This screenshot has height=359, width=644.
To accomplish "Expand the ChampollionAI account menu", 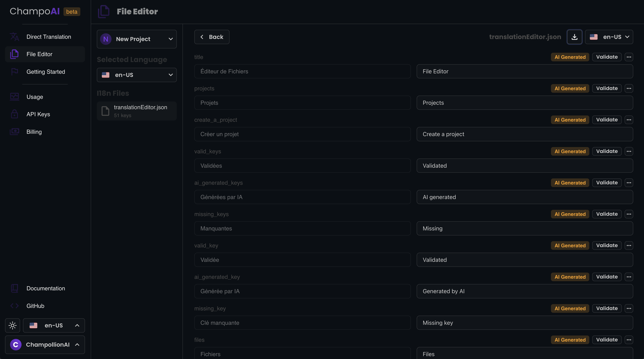I will (x=45, y=344).
